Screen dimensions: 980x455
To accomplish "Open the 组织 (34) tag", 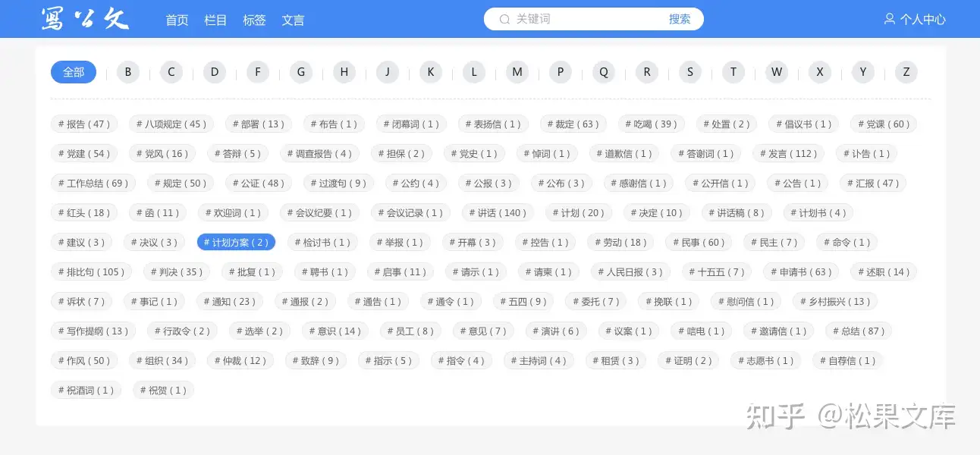I will click(162, 361).
